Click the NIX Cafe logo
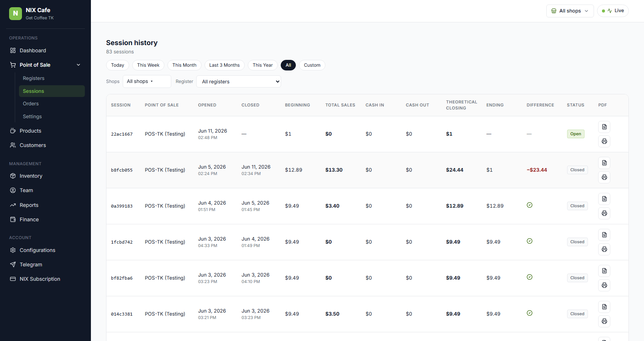Viewport: 644px width, 341px height. pyautogui.click(x=16, y=13)
